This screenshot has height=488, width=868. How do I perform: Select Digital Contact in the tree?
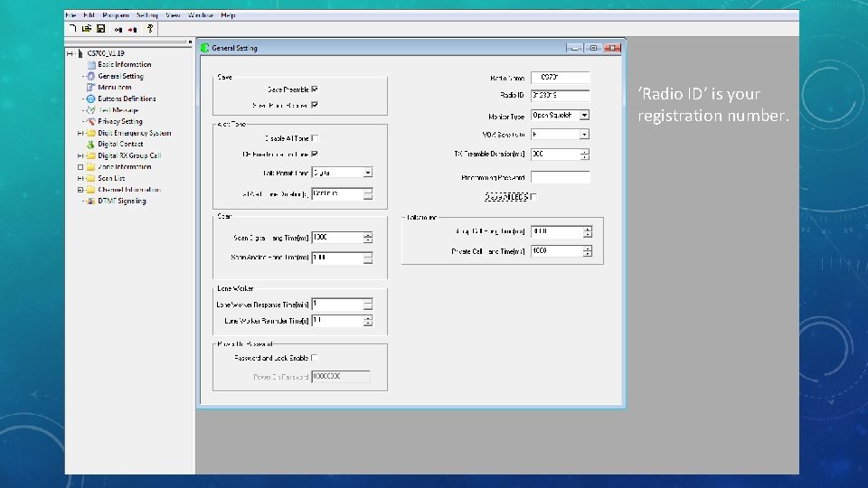pyautogui.click(x=120, y=144)
